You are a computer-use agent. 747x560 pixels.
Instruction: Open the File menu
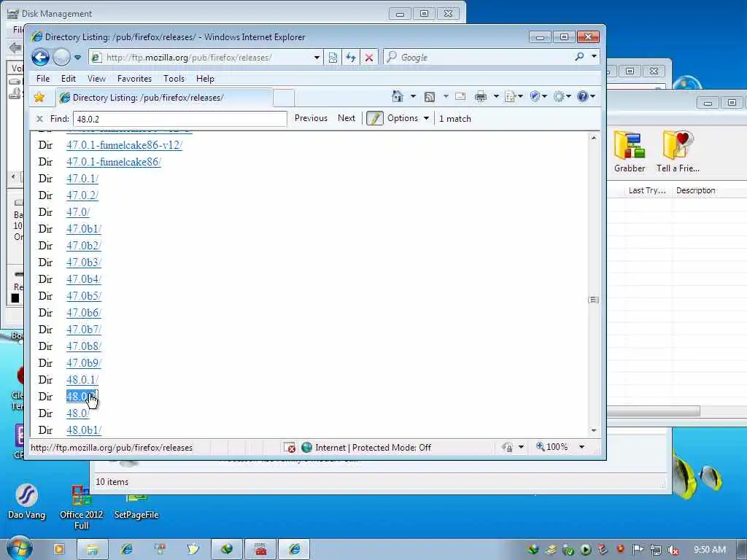tap(43, 79)
